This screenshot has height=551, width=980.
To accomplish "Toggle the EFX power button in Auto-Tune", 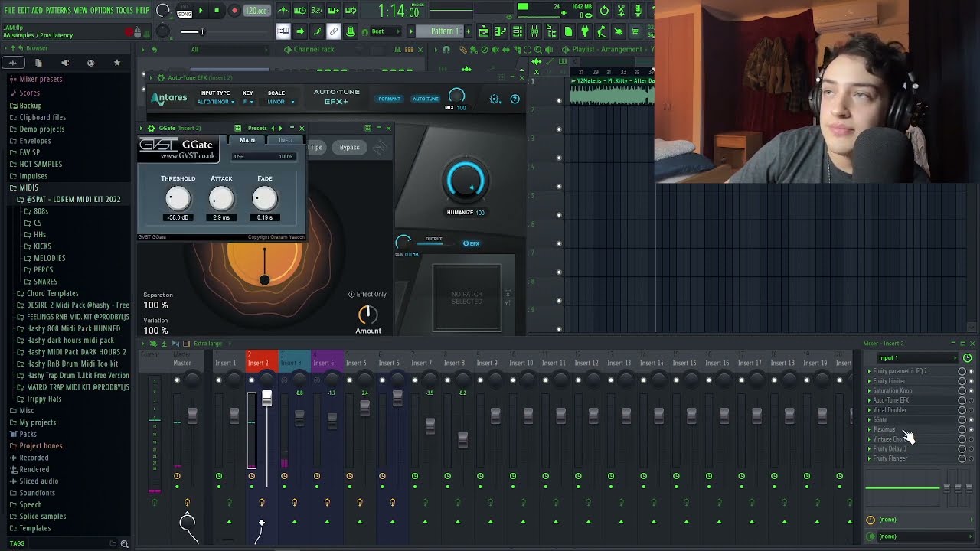I will tap(471, 243).
